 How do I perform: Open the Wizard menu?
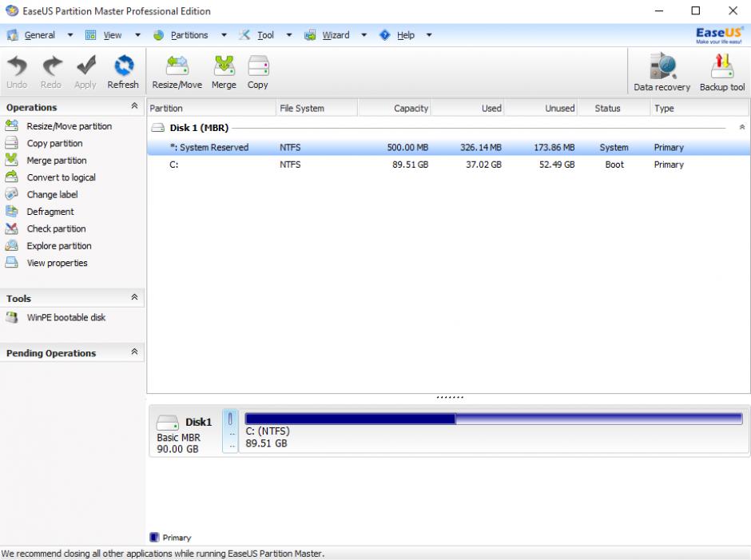pyautogui.click(x=336, y=35)
